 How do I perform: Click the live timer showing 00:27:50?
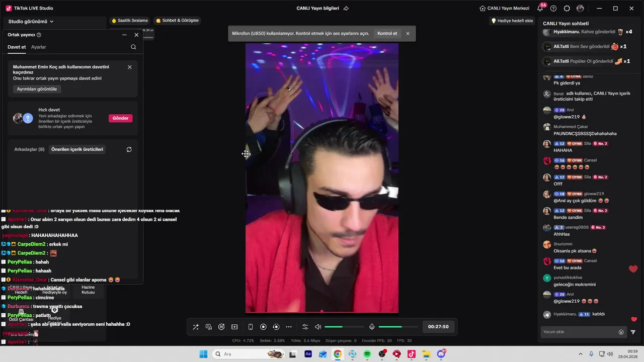[438, 327]
